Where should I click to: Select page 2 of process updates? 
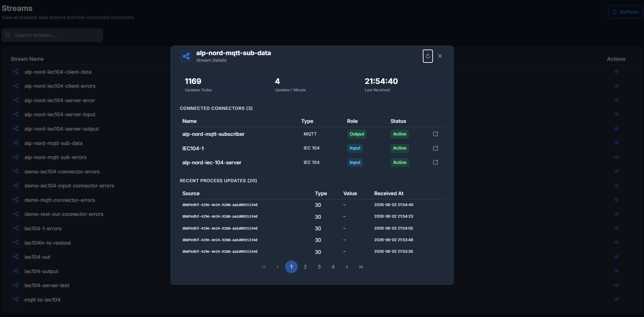pyautogui.click(x=305, y=267)
